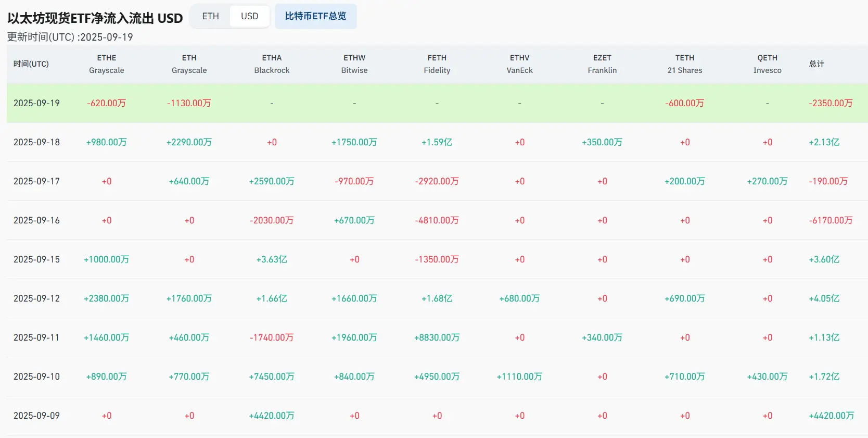The width and height of the screenshot is (868, 438).
Task: Click the FETH Fidelity column header
Action: [437, 64]
